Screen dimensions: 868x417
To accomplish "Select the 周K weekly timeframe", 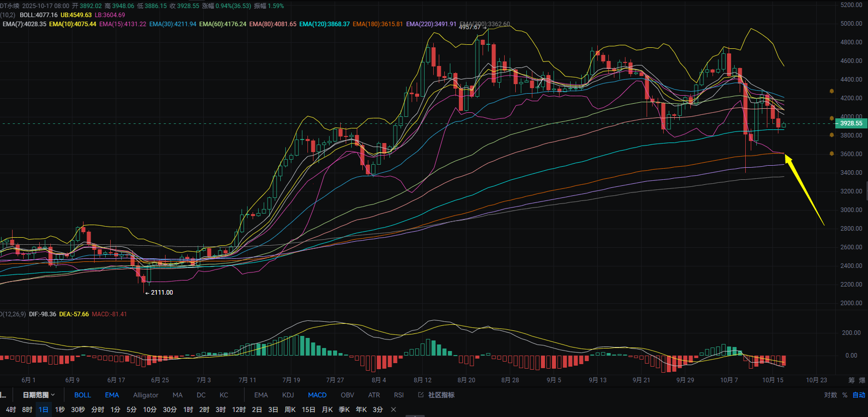I will tap(290, 409).
